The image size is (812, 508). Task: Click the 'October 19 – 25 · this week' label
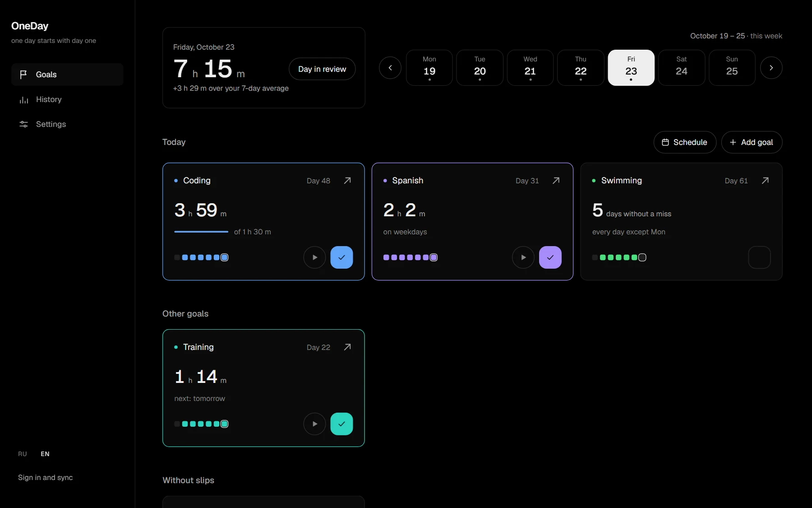pos(736,36)
